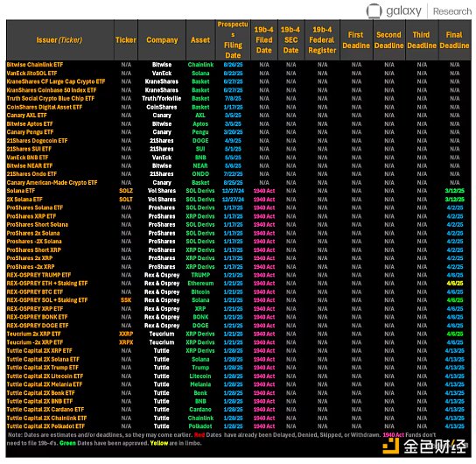Click the Galaxy logo circle icon
Screen dimensions: 476x464
374,11
